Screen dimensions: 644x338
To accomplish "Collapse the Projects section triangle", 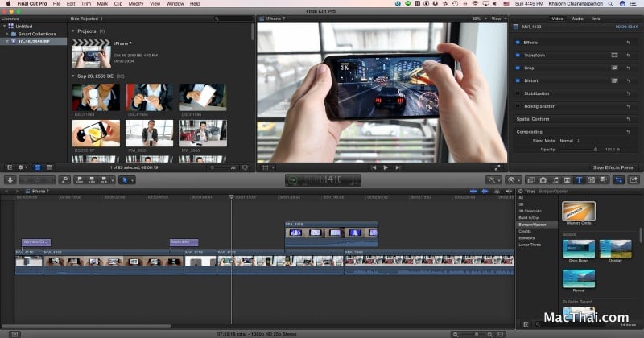I will (x=73, y=31).
